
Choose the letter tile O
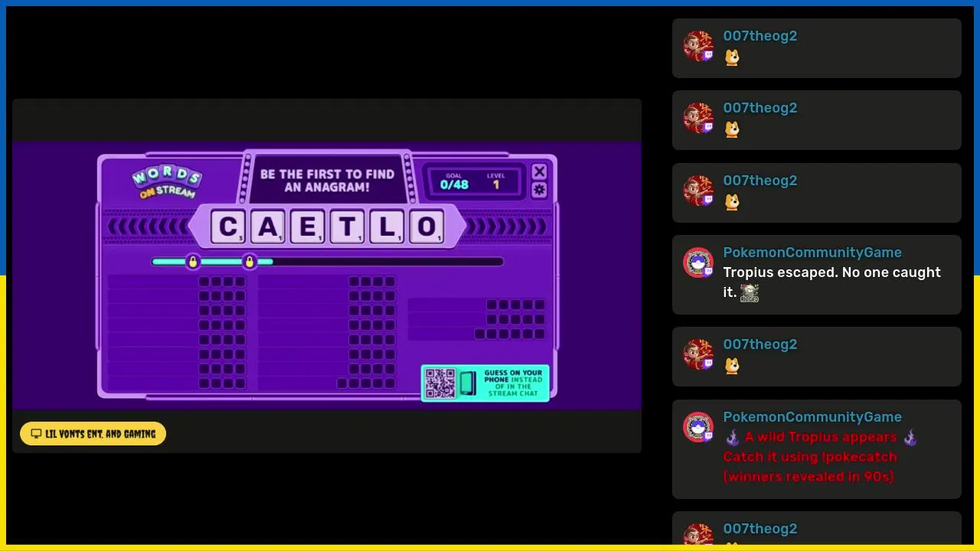click(427, 227)
